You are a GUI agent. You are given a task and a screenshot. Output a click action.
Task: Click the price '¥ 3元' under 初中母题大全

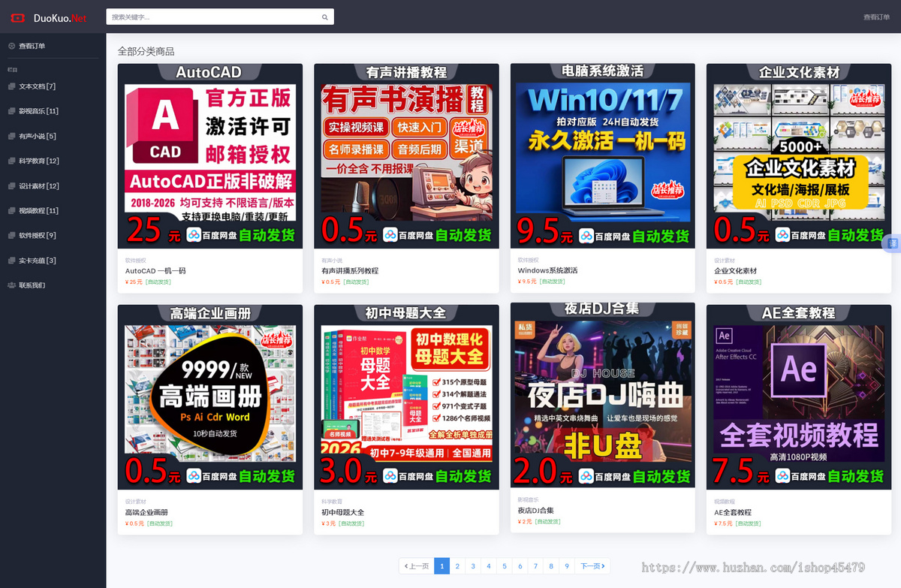point(328,523)
